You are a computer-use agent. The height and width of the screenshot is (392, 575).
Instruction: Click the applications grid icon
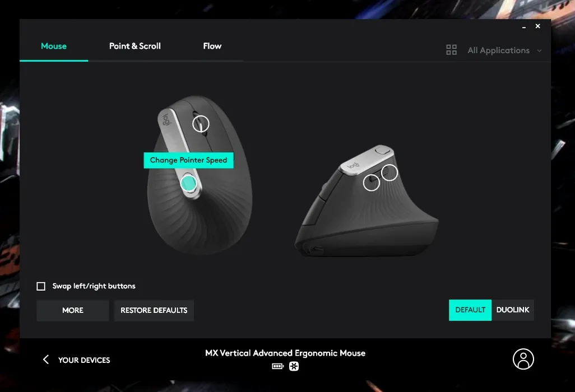click(x=451, y=50)
